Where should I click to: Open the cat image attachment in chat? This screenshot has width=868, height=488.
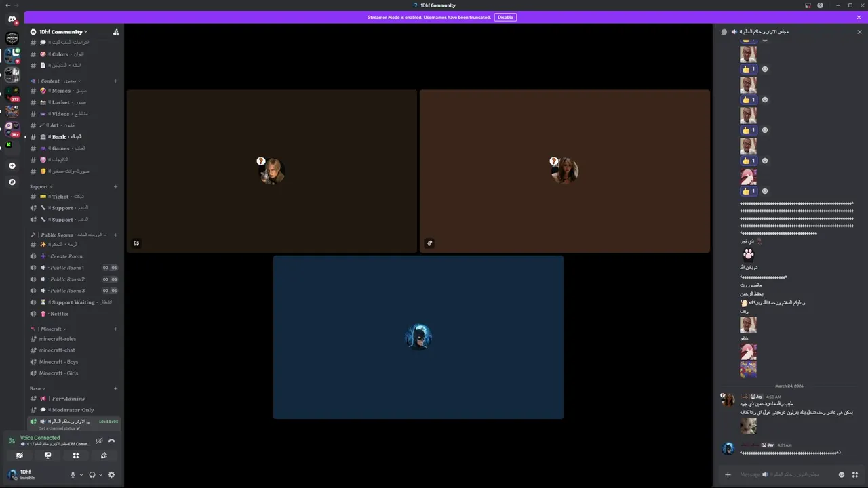tap(748, 426)
